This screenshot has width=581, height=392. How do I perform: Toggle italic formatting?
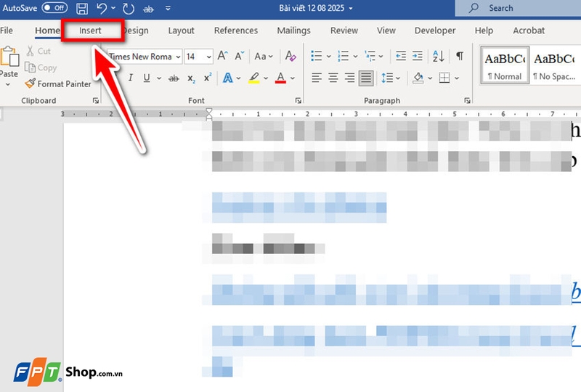pyautogui.click(x=130, y=78)
